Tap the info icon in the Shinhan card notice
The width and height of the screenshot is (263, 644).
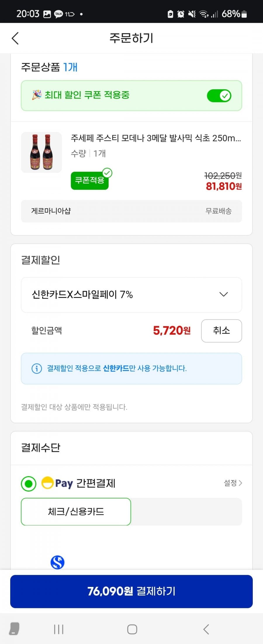coord(37,368)
